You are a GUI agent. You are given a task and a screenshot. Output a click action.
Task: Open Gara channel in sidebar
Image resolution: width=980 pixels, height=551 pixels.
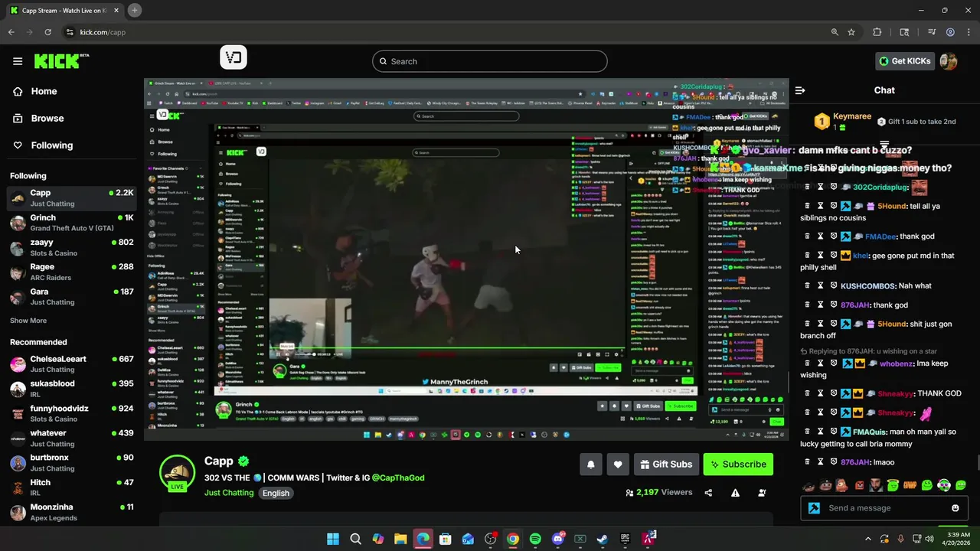pyautogui.click(x=72, y=296)
